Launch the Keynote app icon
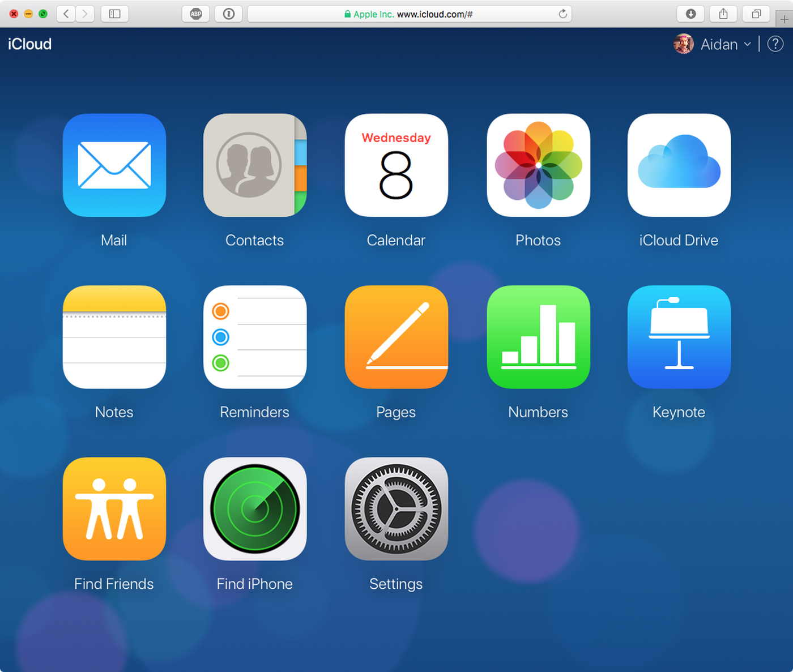 679,337
